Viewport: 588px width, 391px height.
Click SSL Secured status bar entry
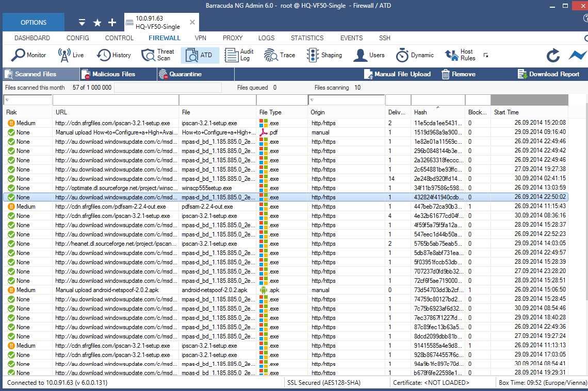323,383
